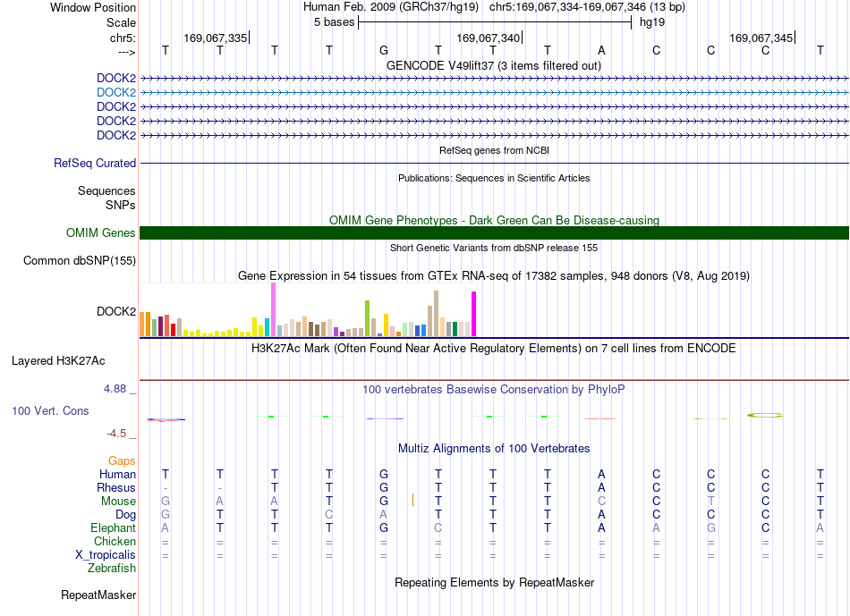This screenshot has height=616, width=850.
Task: Open the Common dbSNP(155) track label
Action: [x=80, y=260]
